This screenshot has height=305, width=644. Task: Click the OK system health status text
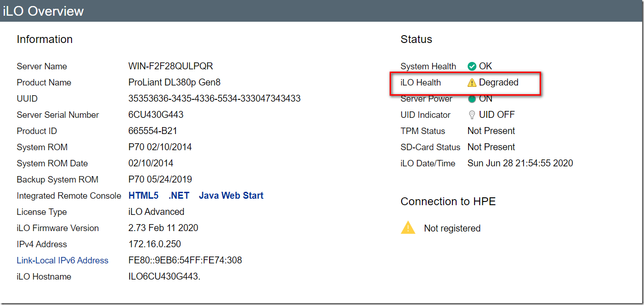tap(486, 66)
